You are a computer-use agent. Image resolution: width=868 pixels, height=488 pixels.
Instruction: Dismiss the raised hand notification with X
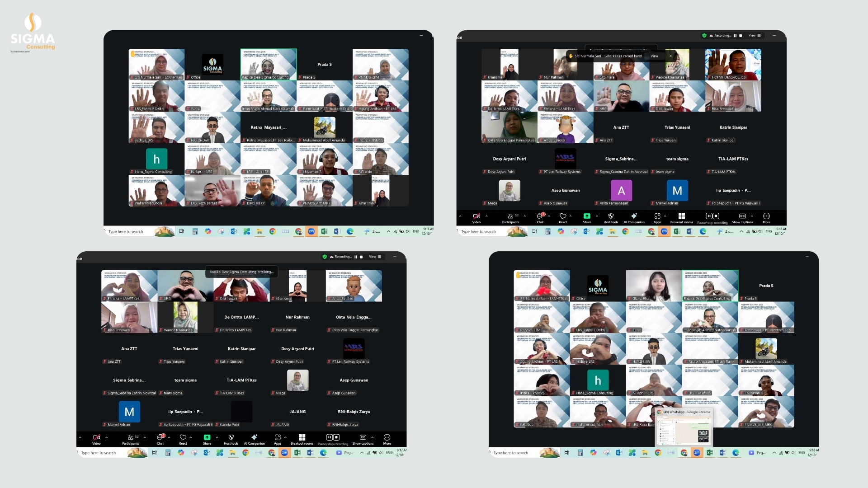pos(670,56)
